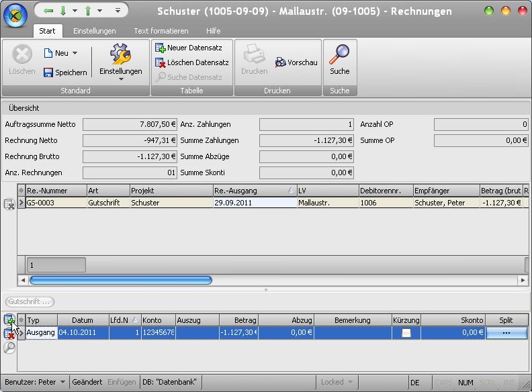Click the panel splitter grip below invoice table
532x392 pixels.
click(x=266, y=290)
